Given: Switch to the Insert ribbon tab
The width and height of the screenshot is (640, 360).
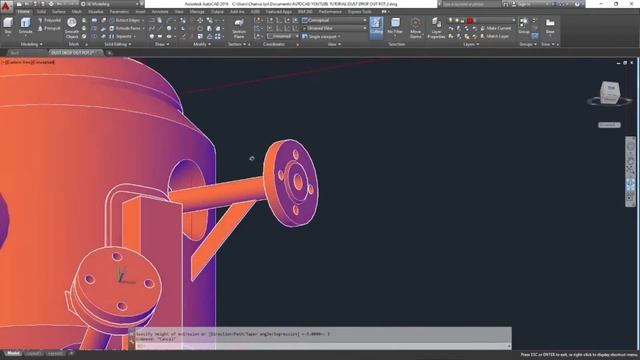Looking at the screenshot, I should point(140,12).
